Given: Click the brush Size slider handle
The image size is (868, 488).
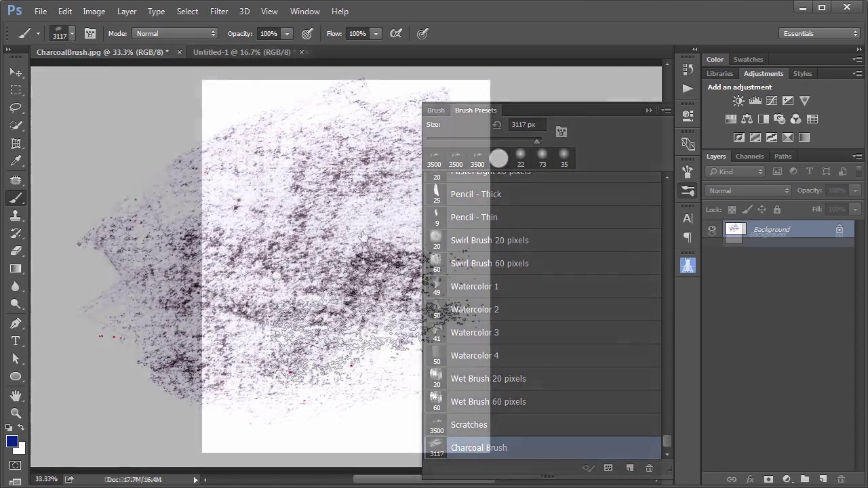Looking at the screenshot, I should tap(536, 141).
